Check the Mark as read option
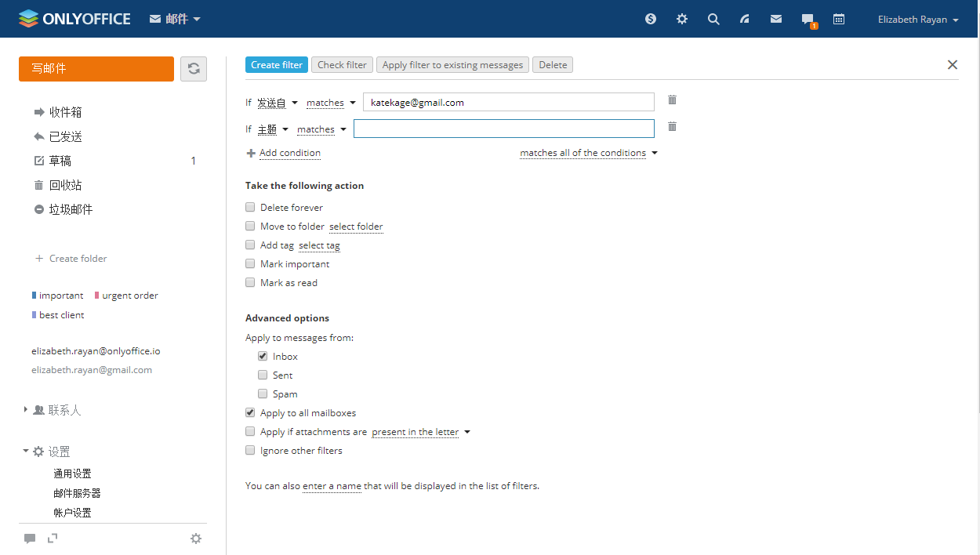 [250, 283]
